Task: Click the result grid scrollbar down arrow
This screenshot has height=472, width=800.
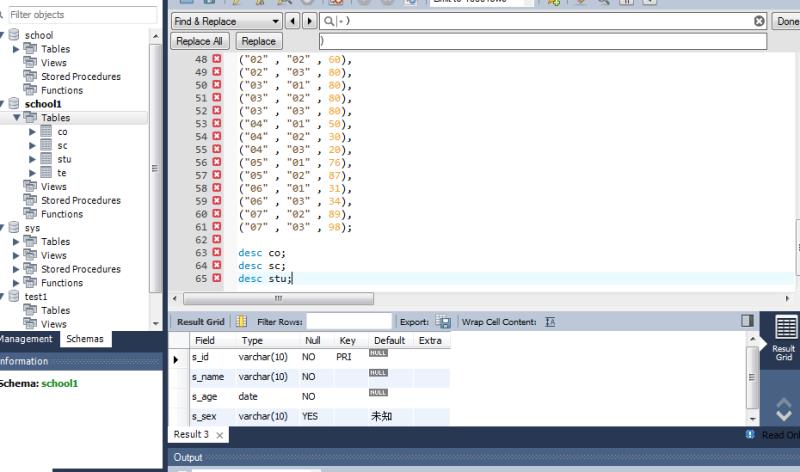Action: [x=752, y=419]
